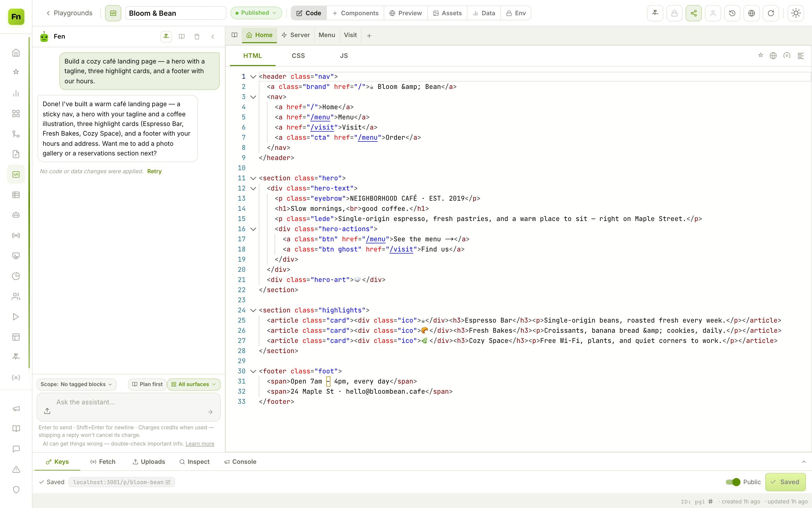Open the play triangle sidebar icon
The height and width of the screenshot is (508, 812).
(x=16, y=317)
